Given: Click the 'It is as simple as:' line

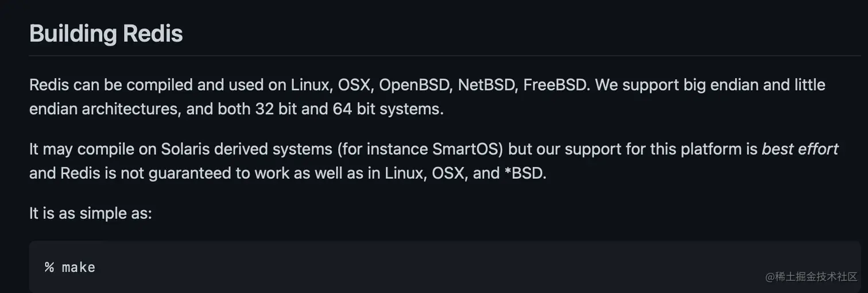Looking at the screenshot, I should tap(91, 213).
